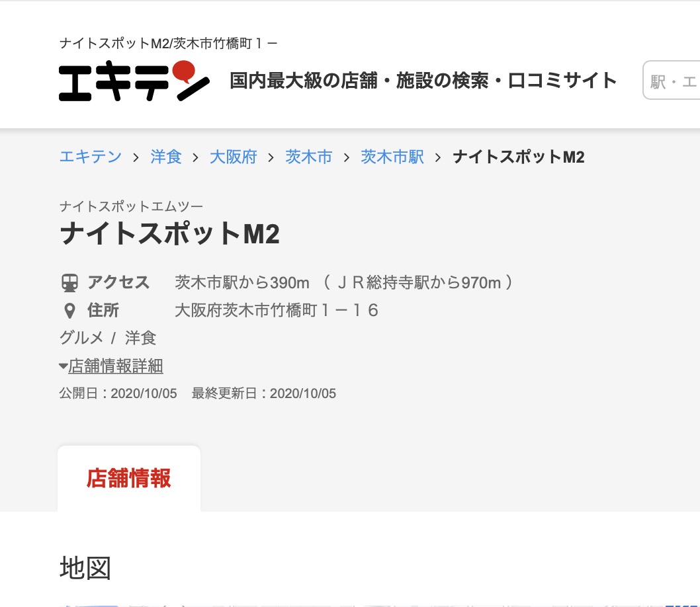Viewport: 700px width, 607px height.
Task: Navigate to 茨木市 breadcrumb
Action: pyautogui.click(x=309, y=157)
